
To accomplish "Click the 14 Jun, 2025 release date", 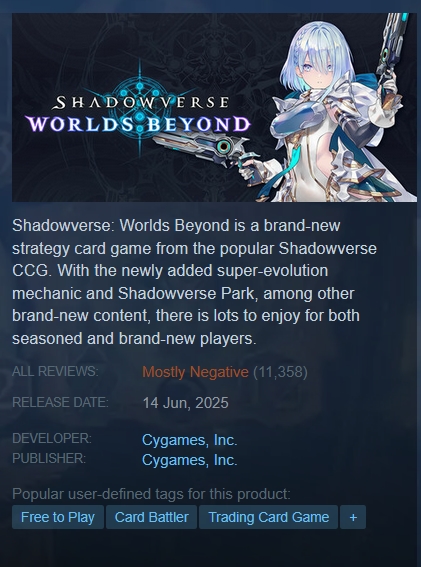I will click(186, 403).
